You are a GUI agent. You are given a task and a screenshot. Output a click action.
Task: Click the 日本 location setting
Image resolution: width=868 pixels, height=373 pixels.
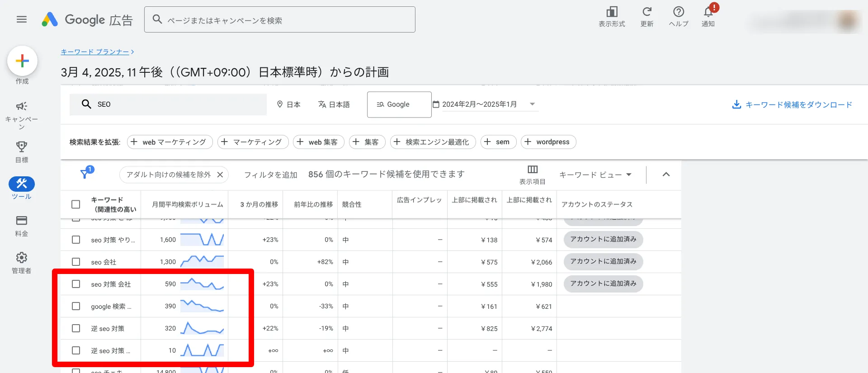click(289, 104)
